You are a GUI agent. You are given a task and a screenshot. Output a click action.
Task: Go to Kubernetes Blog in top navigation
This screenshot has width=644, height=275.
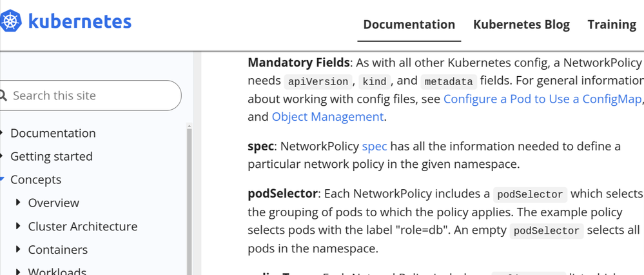pos(521,25)
